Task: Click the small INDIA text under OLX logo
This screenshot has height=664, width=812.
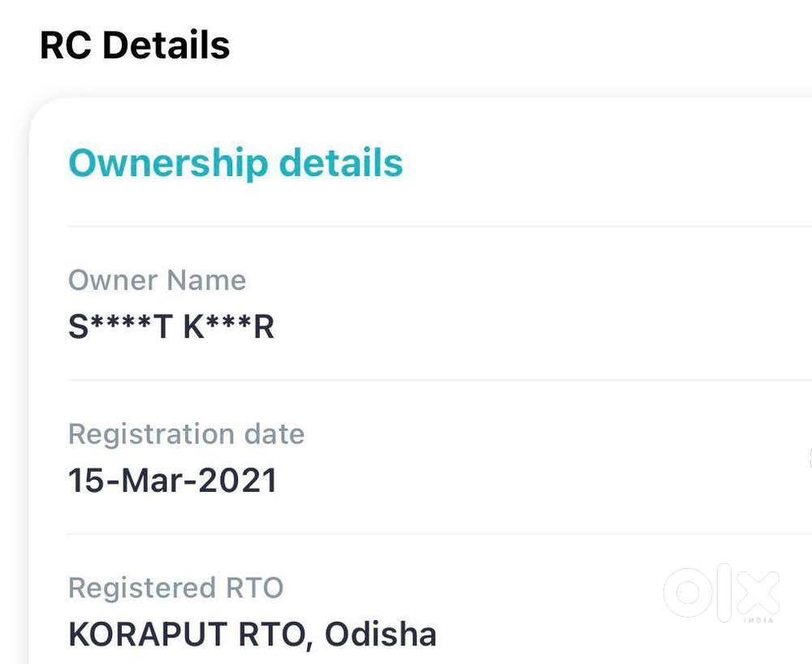Action: [x=758, y=621]
